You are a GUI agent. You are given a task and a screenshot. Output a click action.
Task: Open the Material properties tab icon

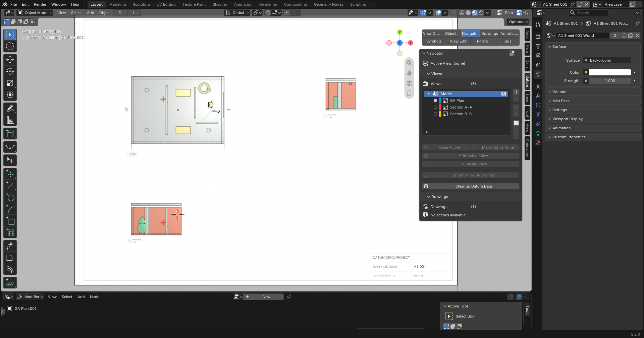[x=538, y=143]
